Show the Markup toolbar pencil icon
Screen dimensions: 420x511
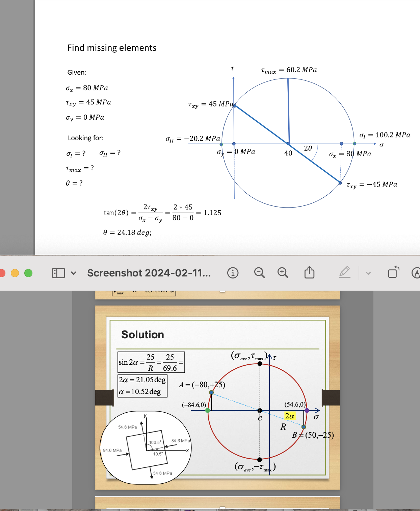pyautogui.click(x=345, y=273)
